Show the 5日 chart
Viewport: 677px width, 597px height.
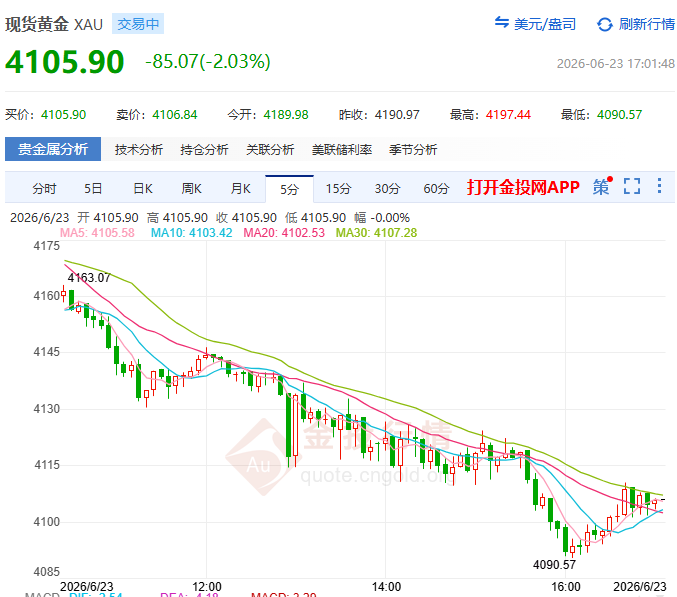[93, 189]
